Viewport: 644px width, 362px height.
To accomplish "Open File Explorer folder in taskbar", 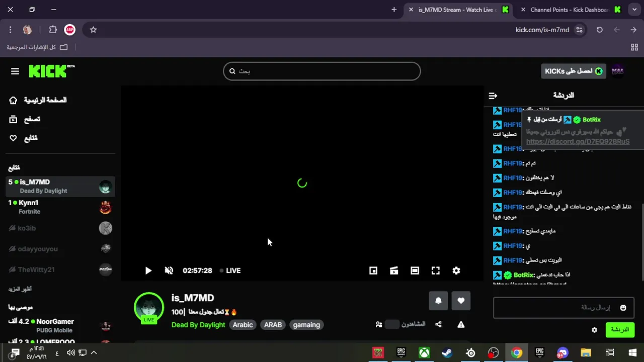I will (x=586, y=353).
